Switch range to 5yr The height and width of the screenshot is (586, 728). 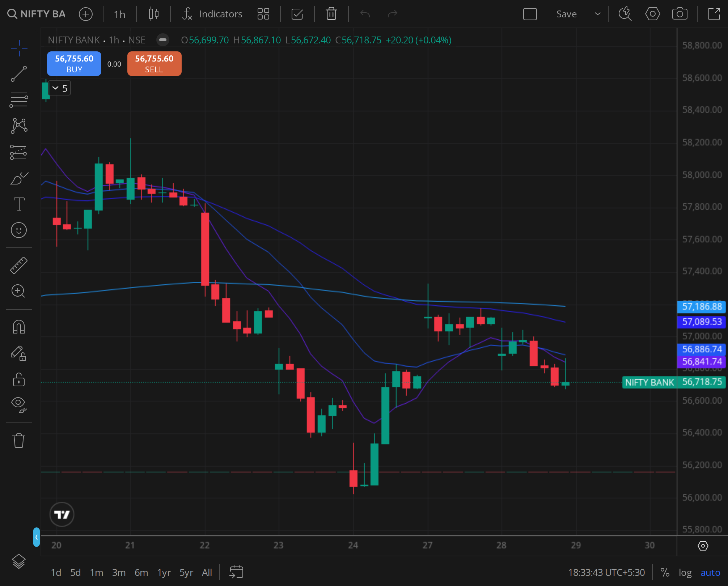(186, 573)
